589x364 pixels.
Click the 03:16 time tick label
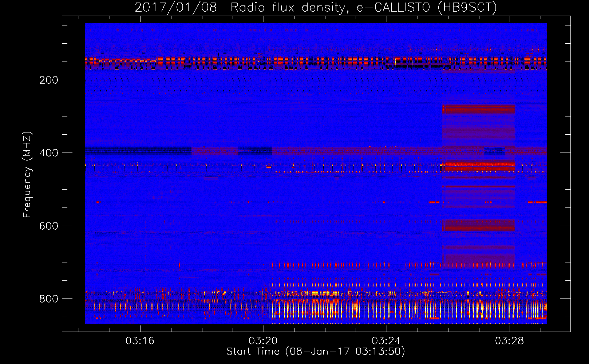tap(140, 341)
